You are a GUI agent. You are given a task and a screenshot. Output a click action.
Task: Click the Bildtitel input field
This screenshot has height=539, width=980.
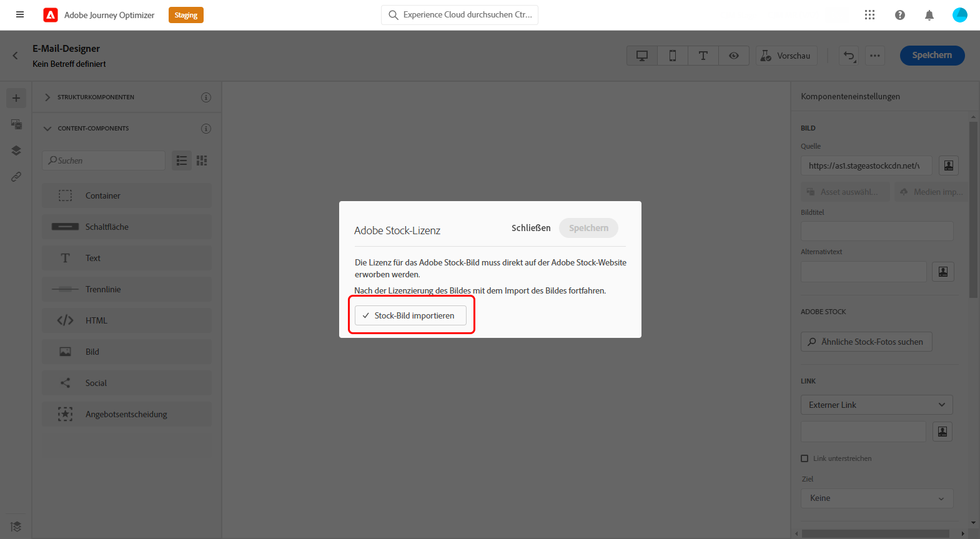(877, 231)
